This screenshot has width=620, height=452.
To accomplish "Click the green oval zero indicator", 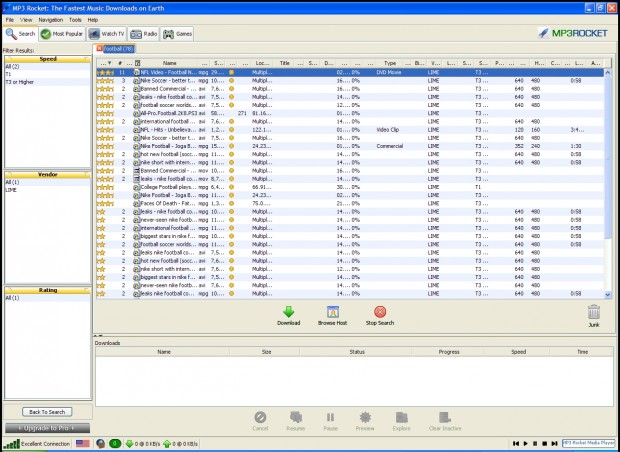I will pyautogui.click(x=115, y=444).
